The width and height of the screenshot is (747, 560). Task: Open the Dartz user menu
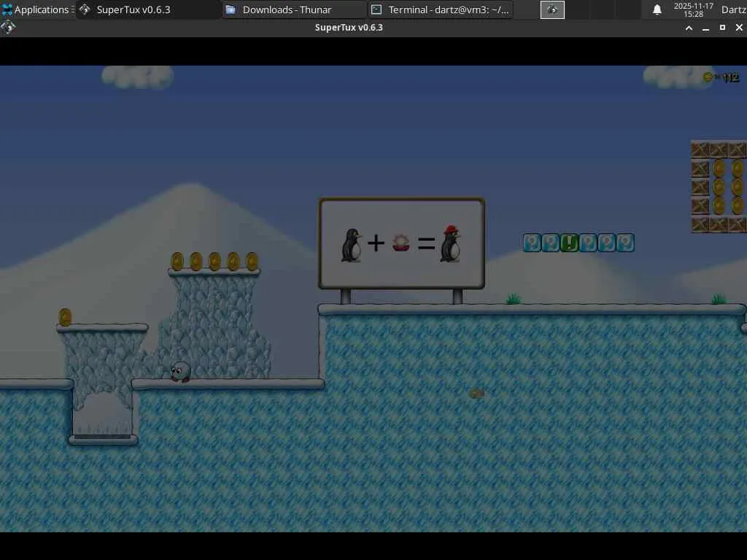(734, 9)
